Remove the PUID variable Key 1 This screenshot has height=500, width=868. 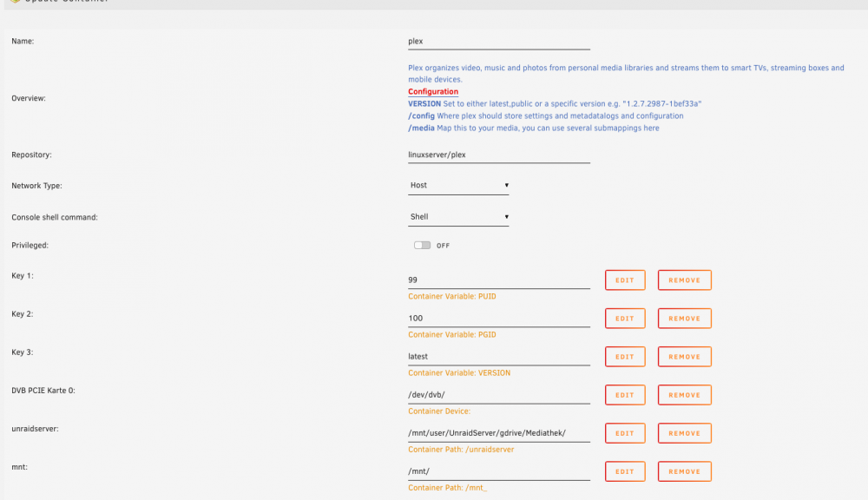pyautogui.click(x=684, y=280)
